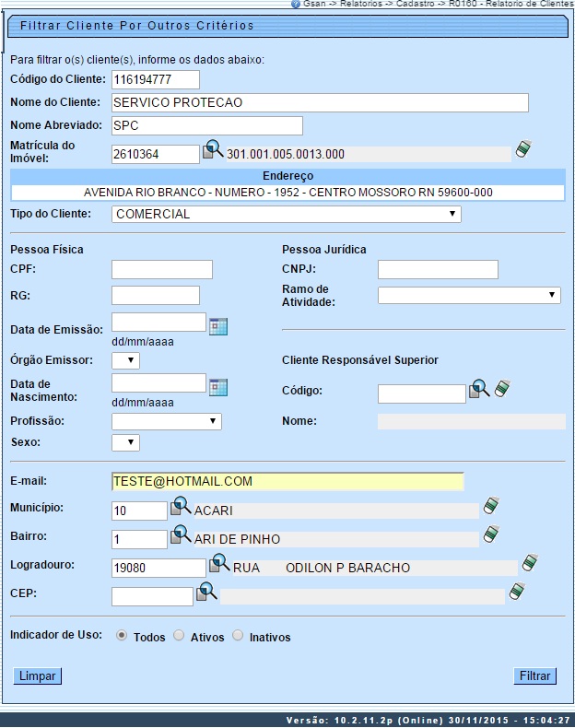Click the Logradouro search magnifier icon

pos(219,563)
